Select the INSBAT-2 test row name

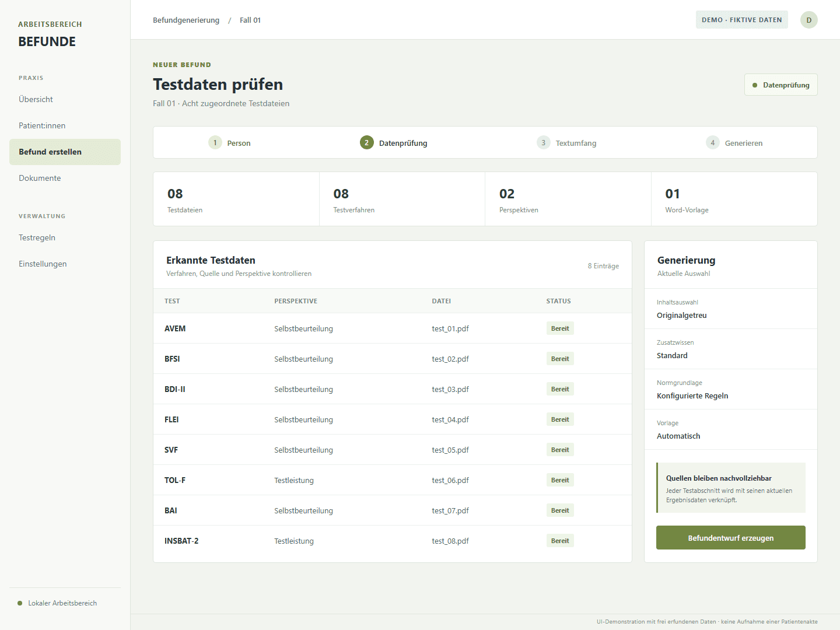click(x=181, y=541)
